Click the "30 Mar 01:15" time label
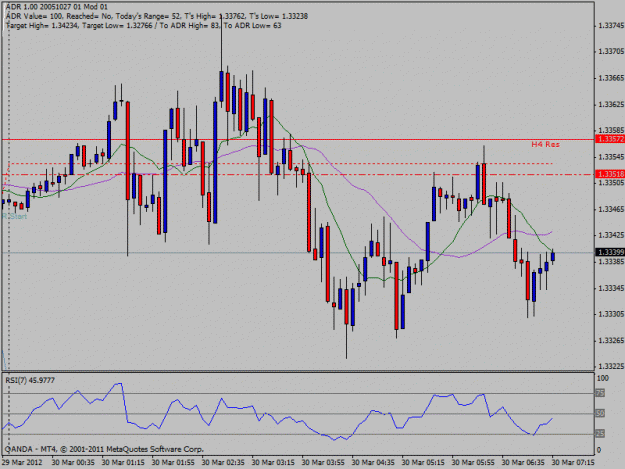Viewport: 625px width, 469px height. click(x=123, y=462)
